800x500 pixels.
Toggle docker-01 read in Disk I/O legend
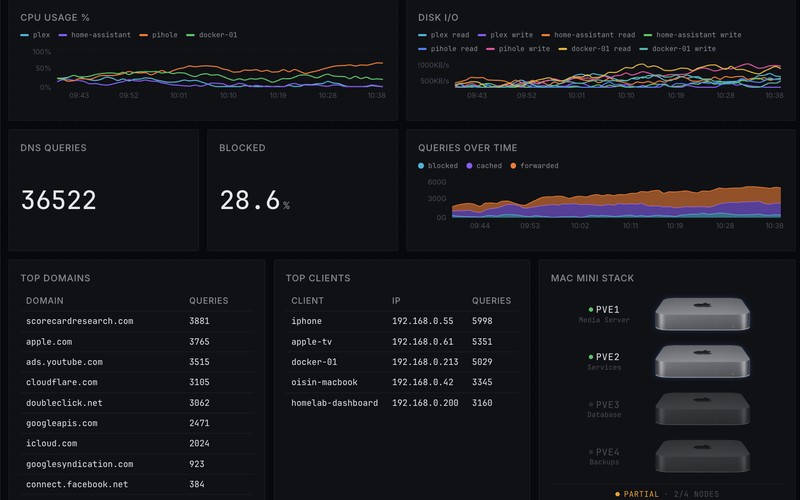595,48
